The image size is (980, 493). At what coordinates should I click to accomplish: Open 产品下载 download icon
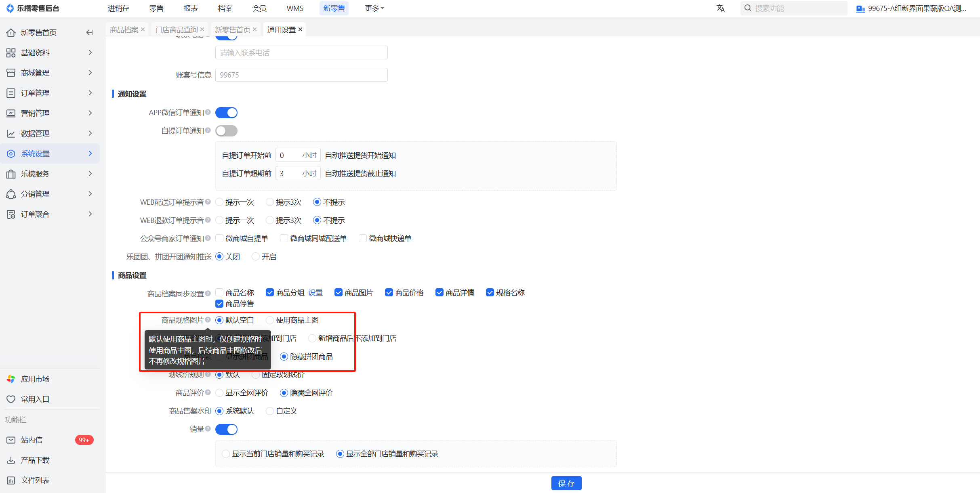click(x=11, y=460)
